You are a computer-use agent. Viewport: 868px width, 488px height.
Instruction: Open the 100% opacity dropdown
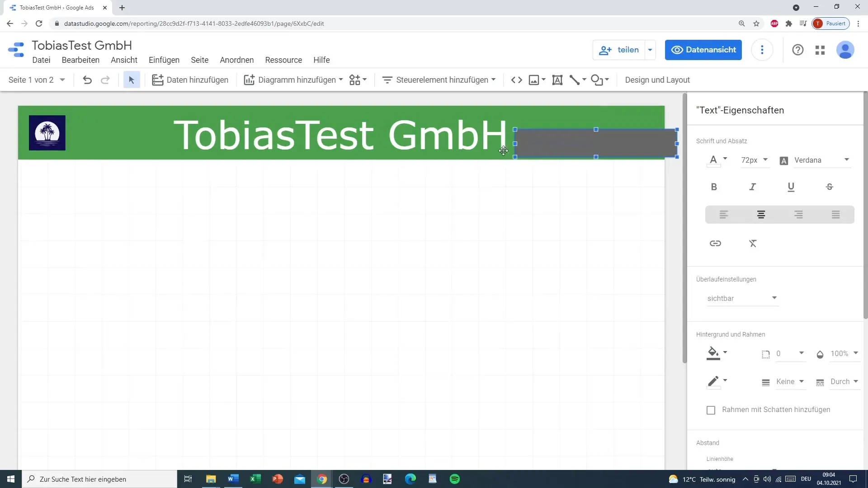point(844,354)
